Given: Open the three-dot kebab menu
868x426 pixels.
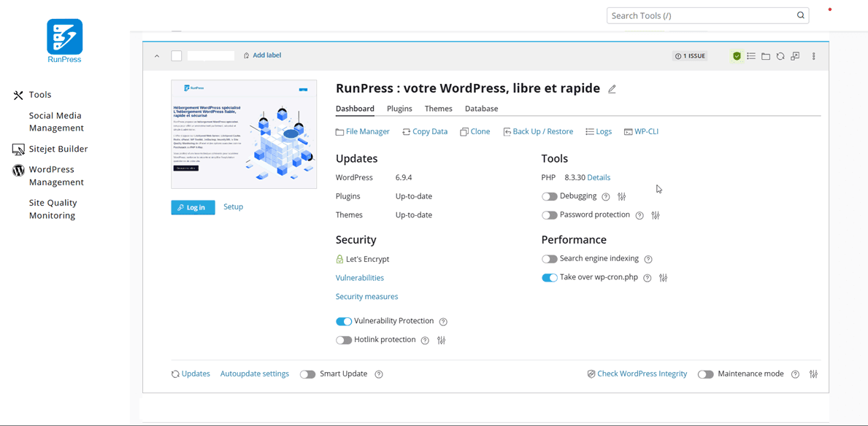Looking at the screenshot, I should point(814,56).
